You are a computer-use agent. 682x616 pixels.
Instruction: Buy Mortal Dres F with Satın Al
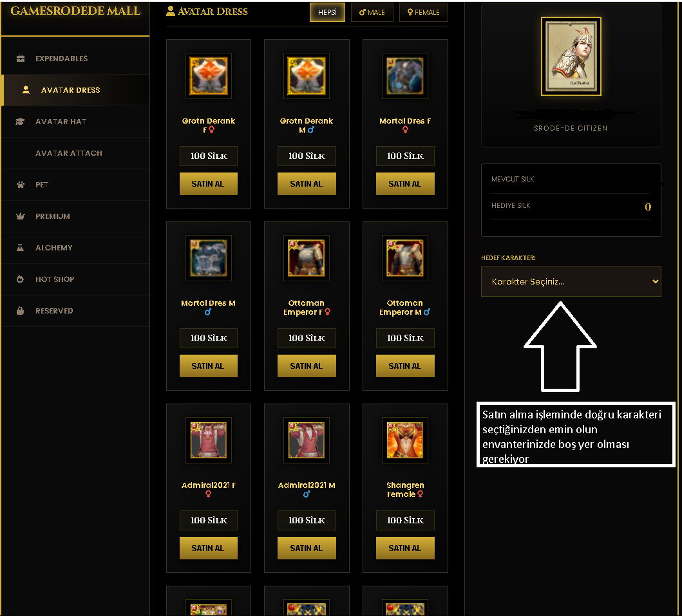point(405,184)
